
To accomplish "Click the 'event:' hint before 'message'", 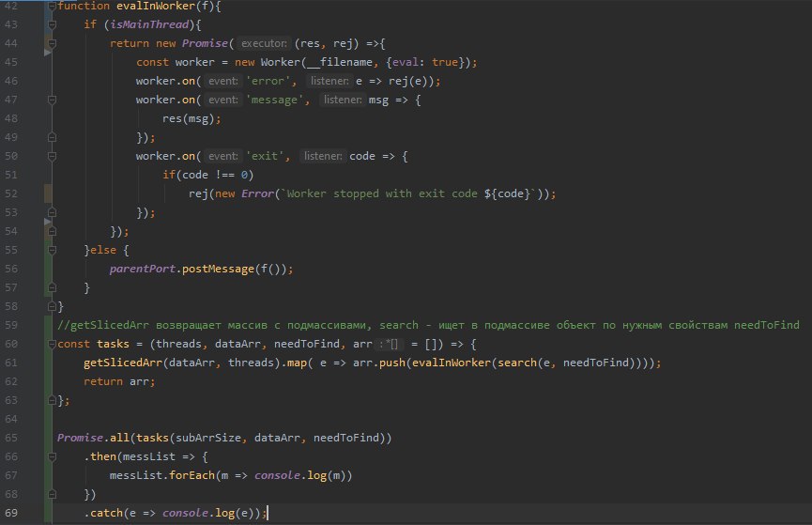I will [x=223, y=100].
